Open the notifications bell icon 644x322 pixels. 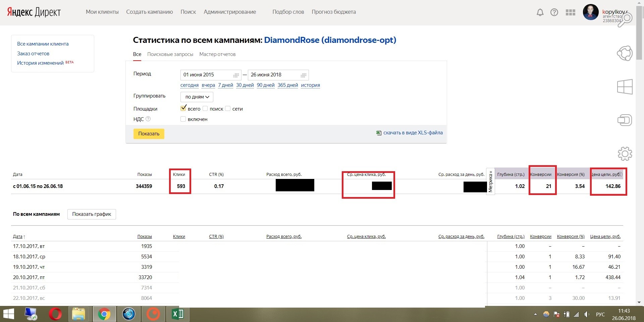(540, 12)
